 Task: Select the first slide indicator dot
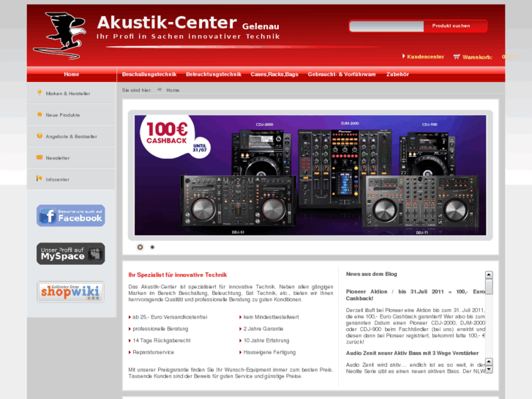pos(140,247)
